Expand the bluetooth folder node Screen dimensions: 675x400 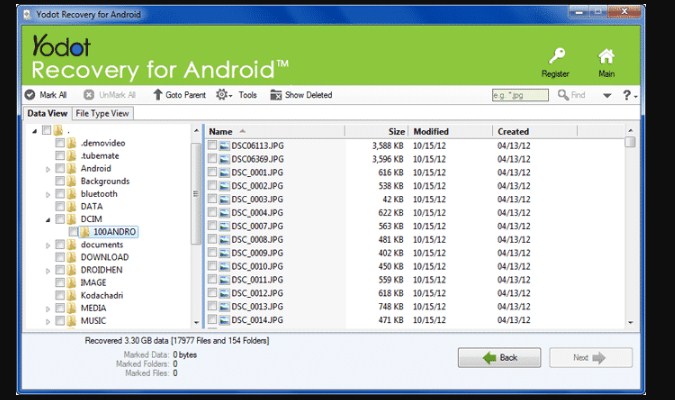[48, 195]
